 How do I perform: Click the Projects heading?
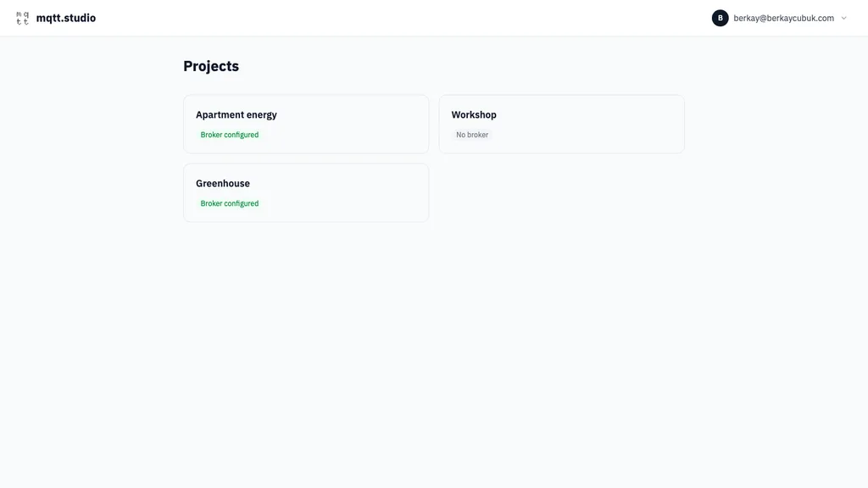click(x=211, y=66)
